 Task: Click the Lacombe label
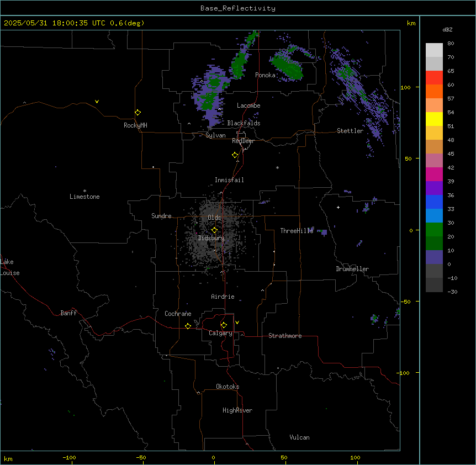coord(248,105)
